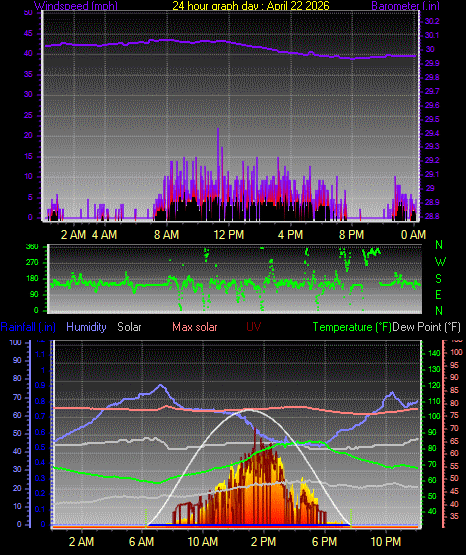Click the Humidity legend label
Image resolution: width=466 pixels, height=555 pixels.
[86, 327]
